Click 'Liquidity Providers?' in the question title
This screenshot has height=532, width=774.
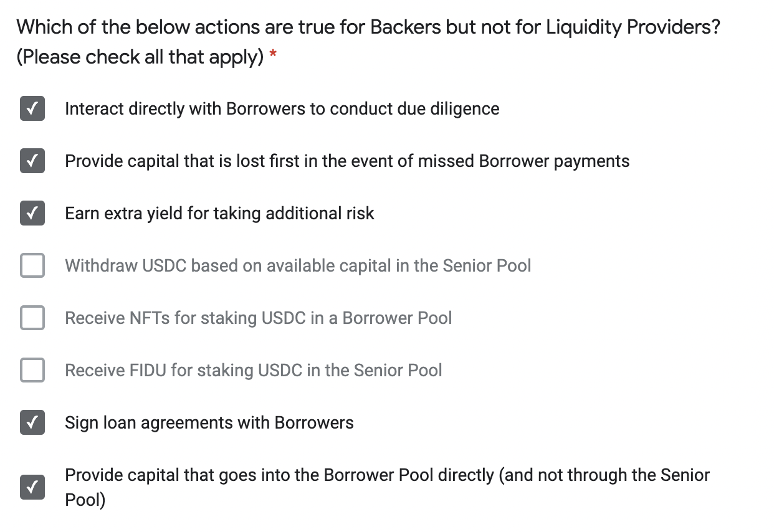click(633, 27)
